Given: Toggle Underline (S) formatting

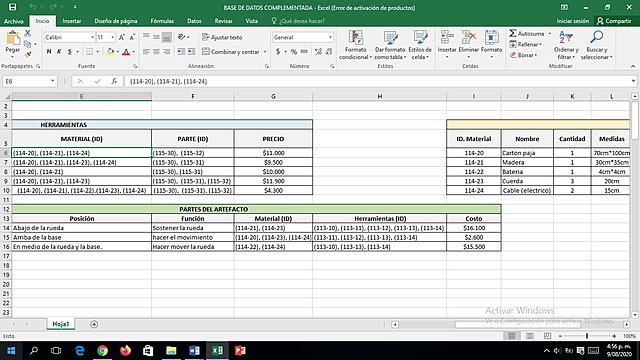Looking at the screenshot, I should point(70,52).
